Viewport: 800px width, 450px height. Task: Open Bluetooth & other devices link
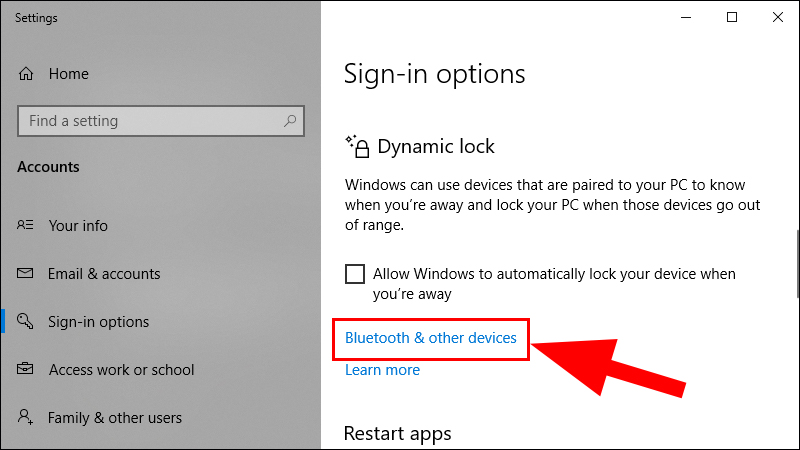(x=431, y=338)
